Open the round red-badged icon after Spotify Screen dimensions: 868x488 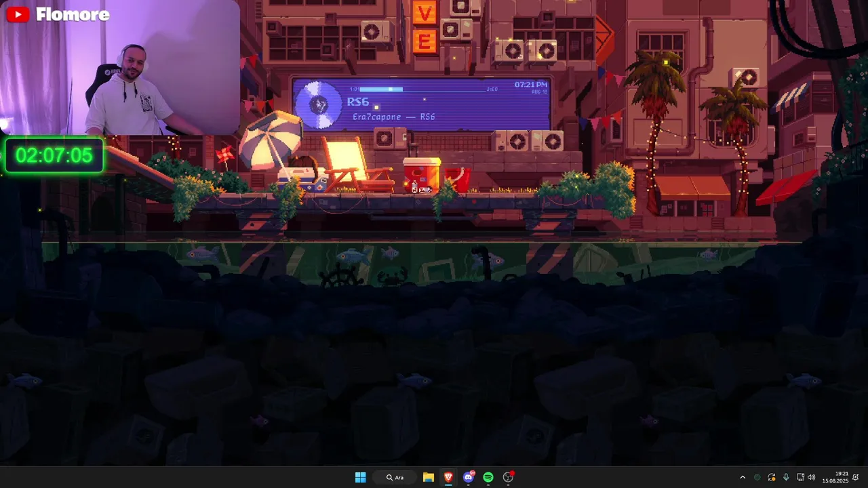tap(509, 477)
